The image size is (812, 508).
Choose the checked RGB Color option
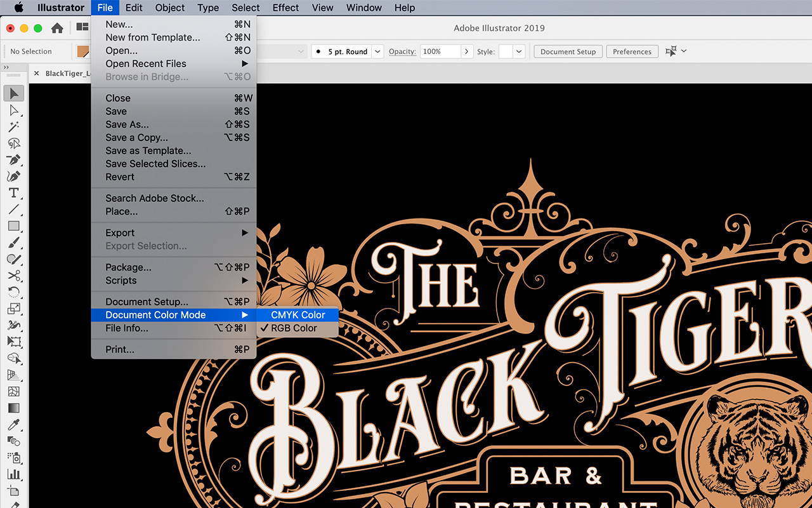click(x=298, y=328)
